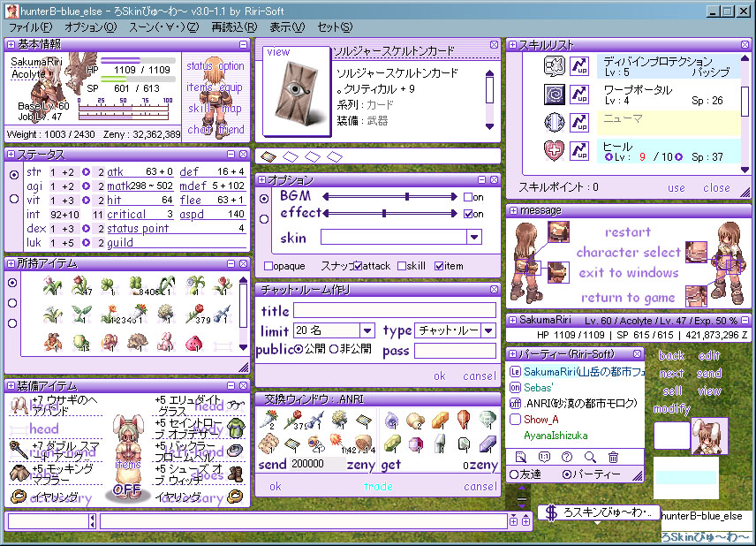756x546 pixels.
Task: Open the skin dropdown list
Action: coord(474,237)
